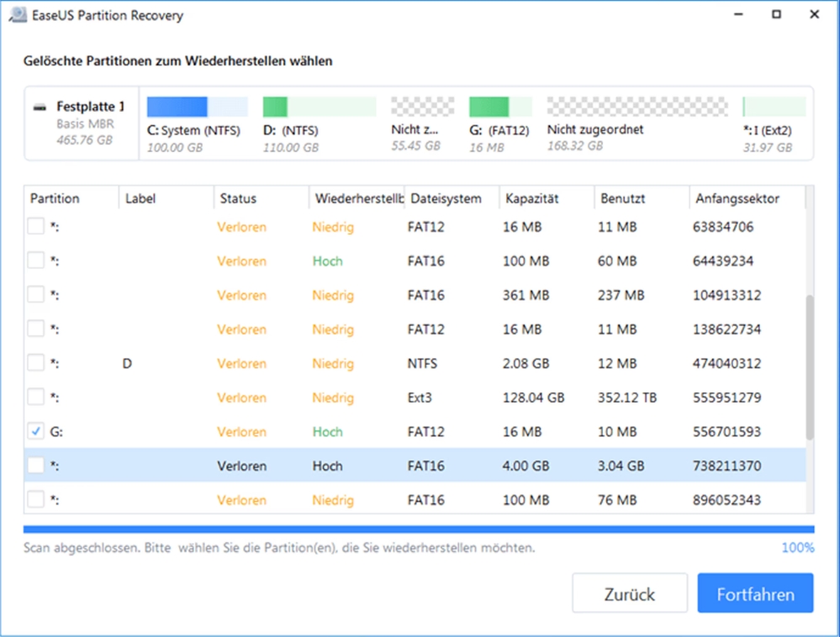Click the 168.32 GB Nicht zugeordnet block

(x=637, y=107)
